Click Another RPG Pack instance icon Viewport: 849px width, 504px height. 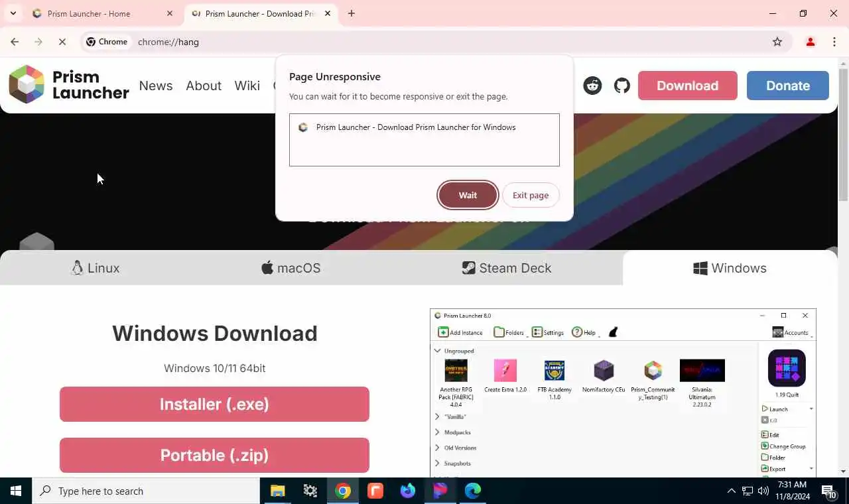(x=456, y=371)
